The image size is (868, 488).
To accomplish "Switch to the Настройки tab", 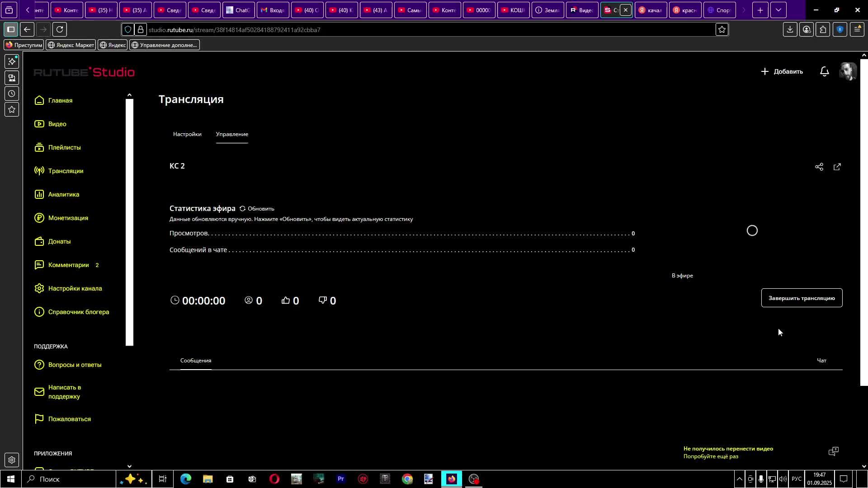I will pyautogui.click(x=187, y=134).
